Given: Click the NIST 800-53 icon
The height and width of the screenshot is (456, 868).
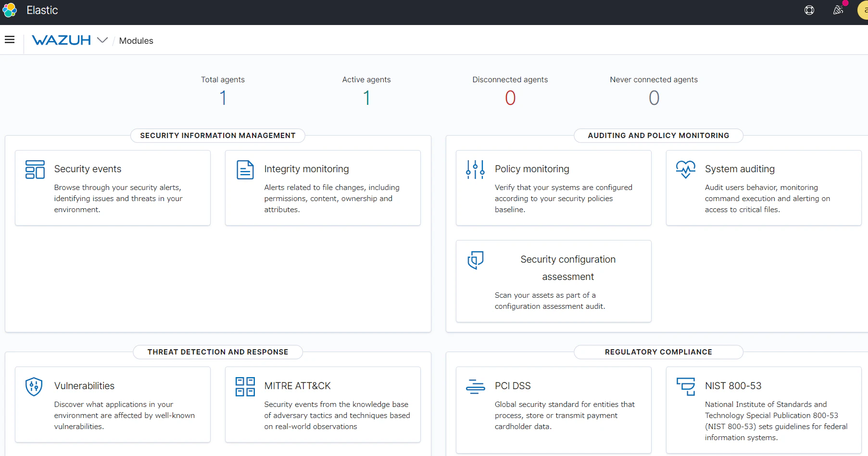Looking at the screenshot, I should coord(686,386).
